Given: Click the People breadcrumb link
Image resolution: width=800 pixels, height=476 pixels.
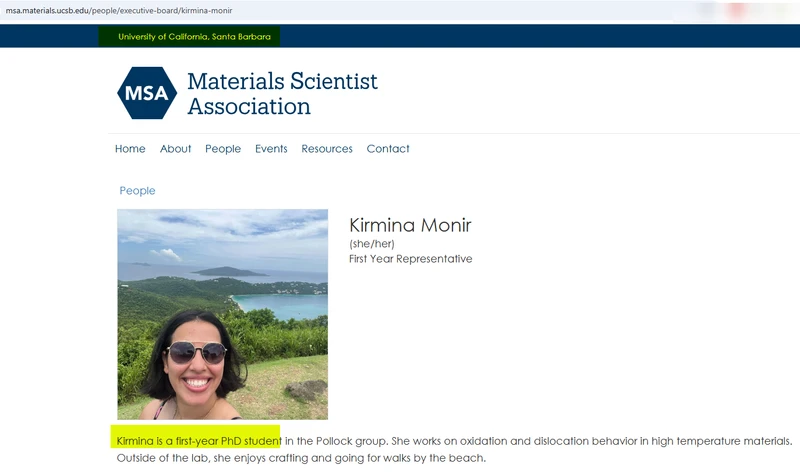Looking at the screenshot, I should click(x=137, y=191).
